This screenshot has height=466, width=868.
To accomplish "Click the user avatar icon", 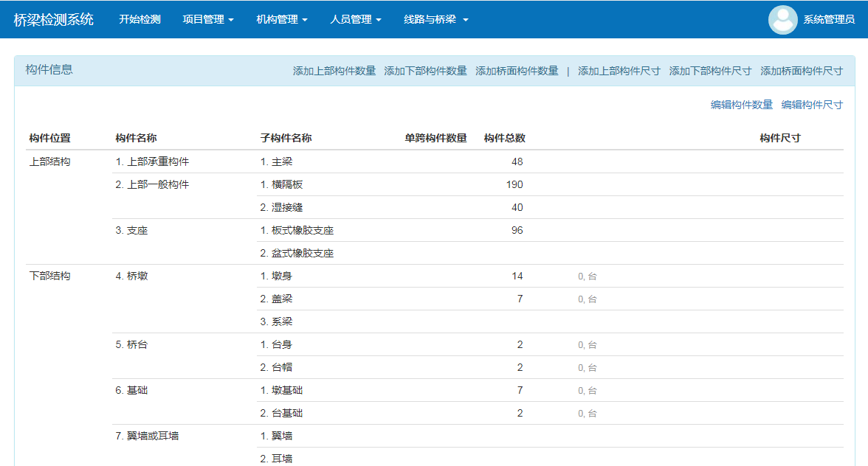I will (782, 20).
